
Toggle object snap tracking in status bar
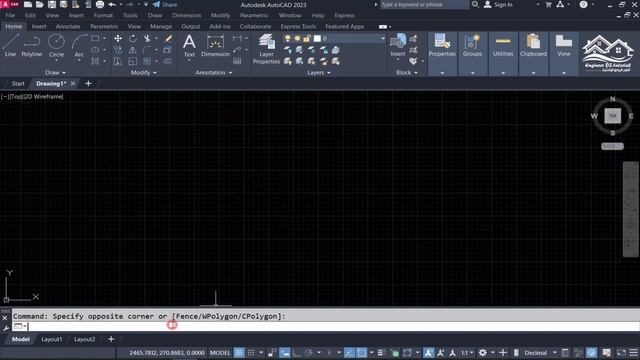click(x=349, y=353)
